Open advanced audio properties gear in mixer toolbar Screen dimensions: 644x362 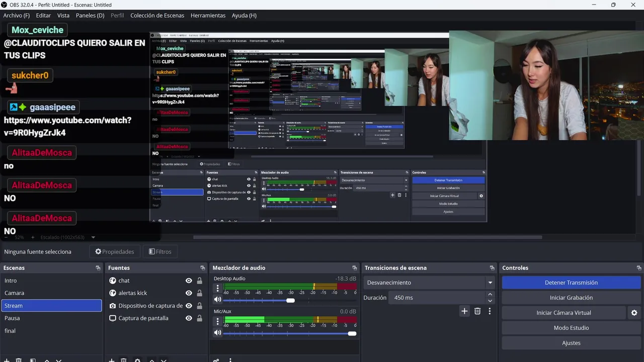pyautogui.click(x=216, y=360)
